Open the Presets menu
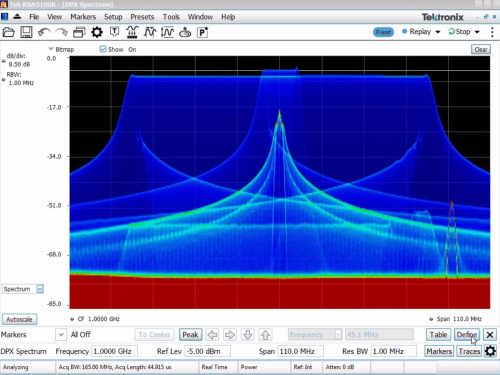 pyautogui.click(x=142, y=17)
